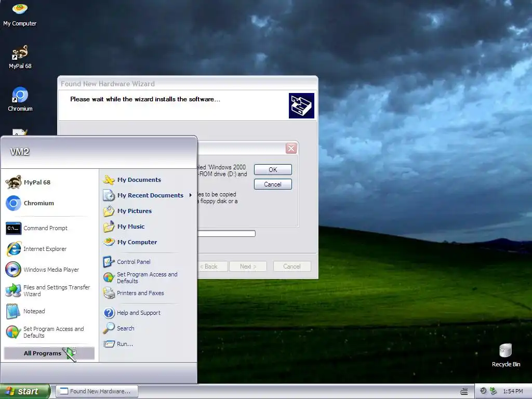The width and height of the screenshot is (532, 399).
Task: Start Files and Settings Transfer Wizard icon
Action: [x=14, y=290]
